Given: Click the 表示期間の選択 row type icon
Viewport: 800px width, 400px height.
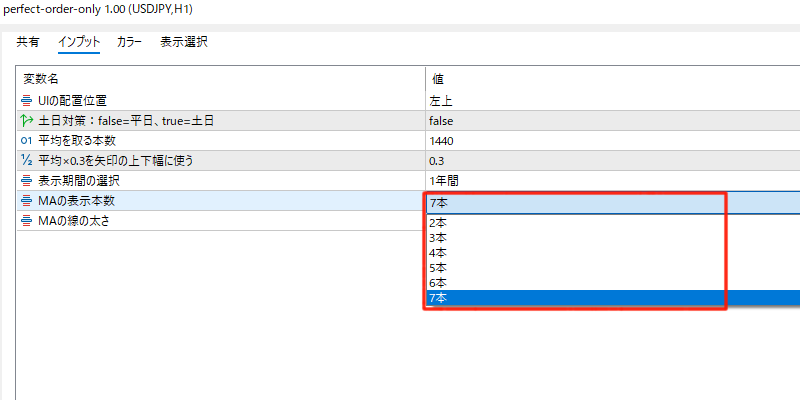Looking at the screenshot, I should [x=26, y=181].
